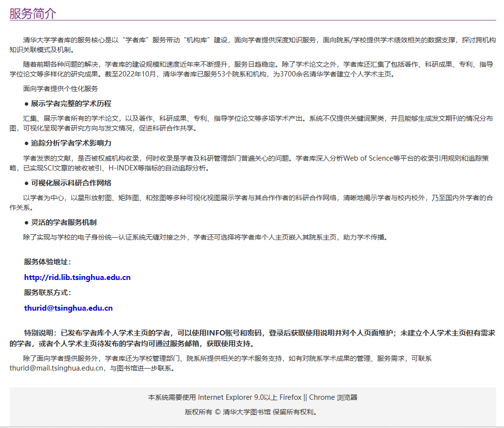
Task: Click the word Chrome in the footer
Action: coord(322,397)
